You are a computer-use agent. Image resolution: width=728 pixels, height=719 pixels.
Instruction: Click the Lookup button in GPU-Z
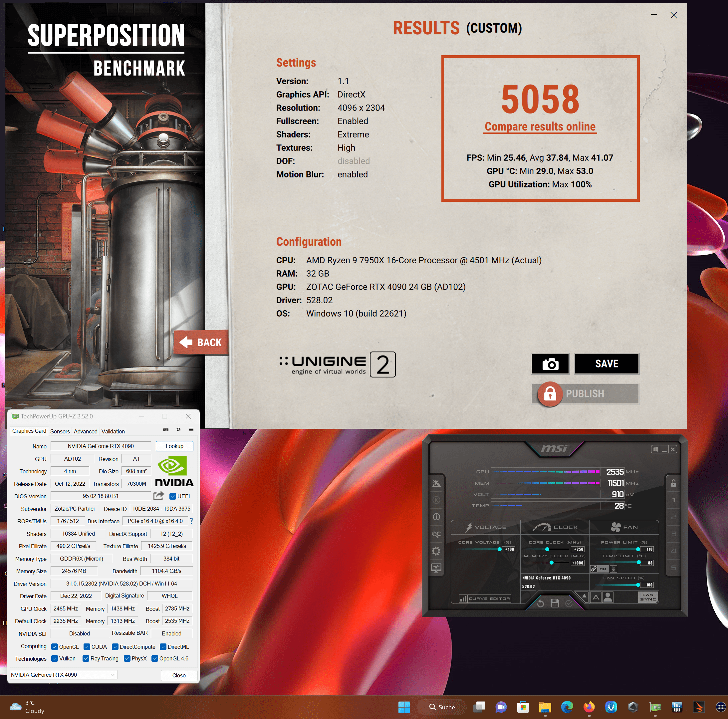(174, 446)
